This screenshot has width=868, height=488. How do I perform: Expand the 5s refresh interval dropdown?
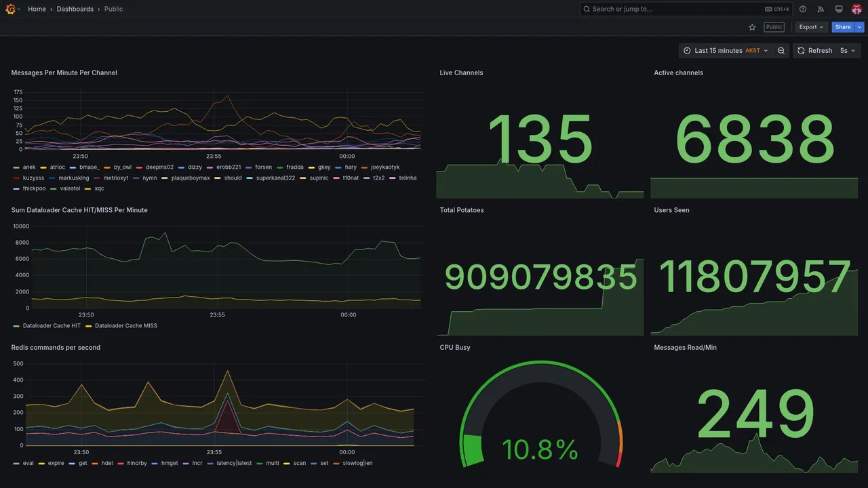(848, 51)
